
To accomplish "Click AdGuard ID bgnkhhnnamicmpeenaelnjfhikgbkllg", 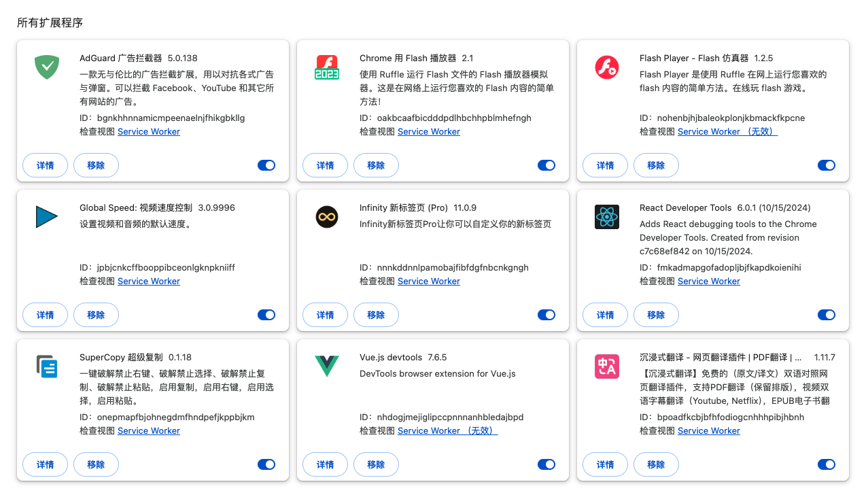I will click(x=162, y=118).
